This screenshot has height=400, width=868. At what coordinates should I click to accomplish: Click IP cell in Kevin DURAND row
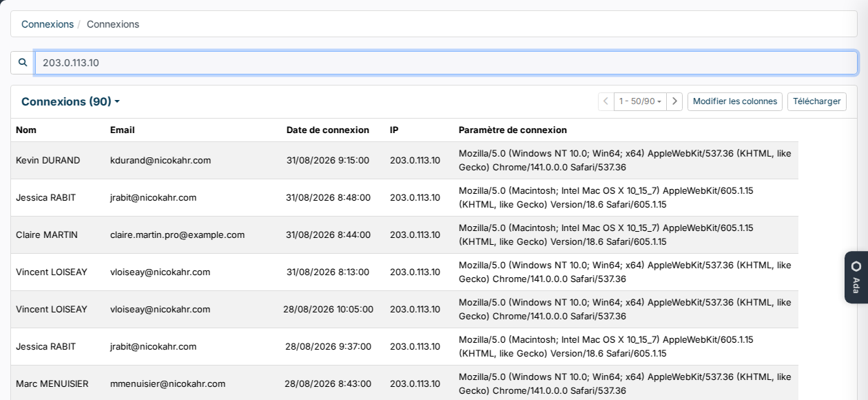415,160
